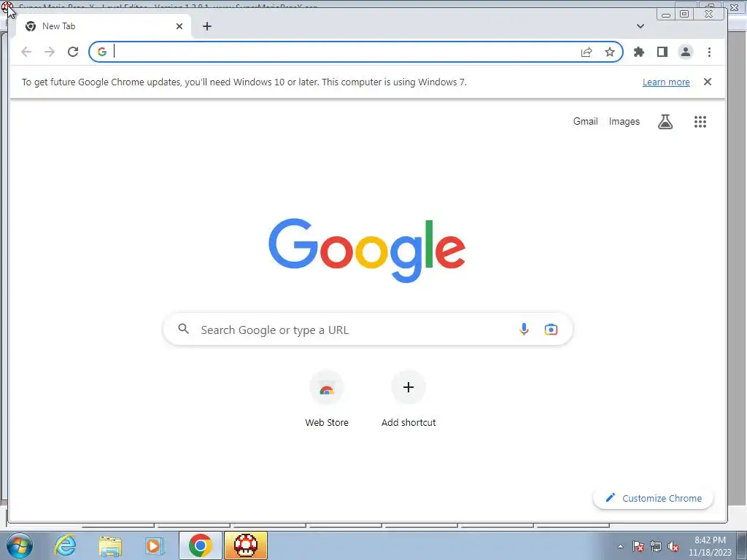Open the Learn more link

click(x=666, y=82)
